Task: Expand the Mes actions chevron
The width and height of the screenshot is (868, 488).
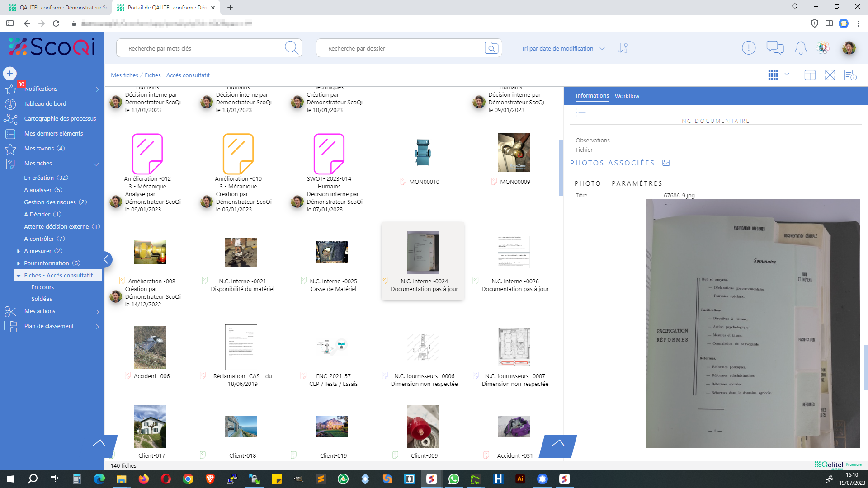Action: (97, 312)
